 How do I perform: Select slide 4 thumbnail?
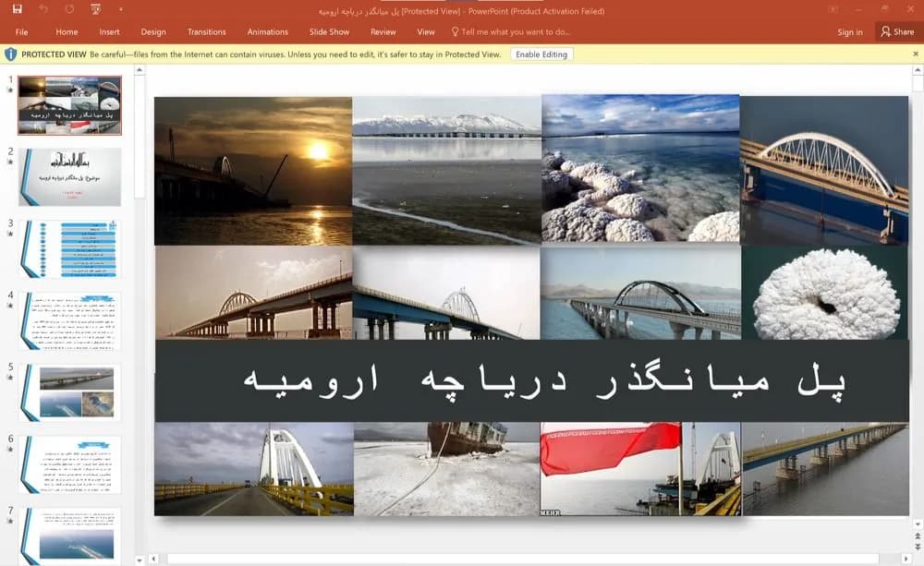tap(69, 321)
